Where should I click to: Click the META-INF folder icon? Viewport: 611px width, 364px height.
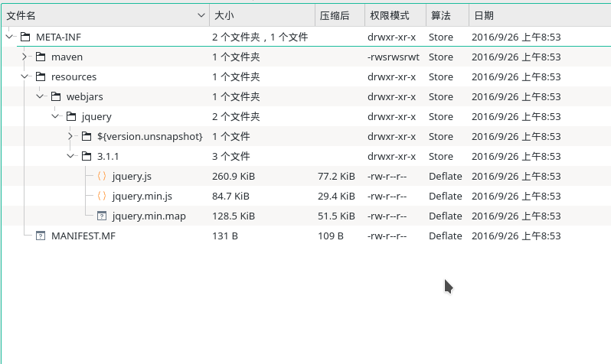(x=25, y=37)
